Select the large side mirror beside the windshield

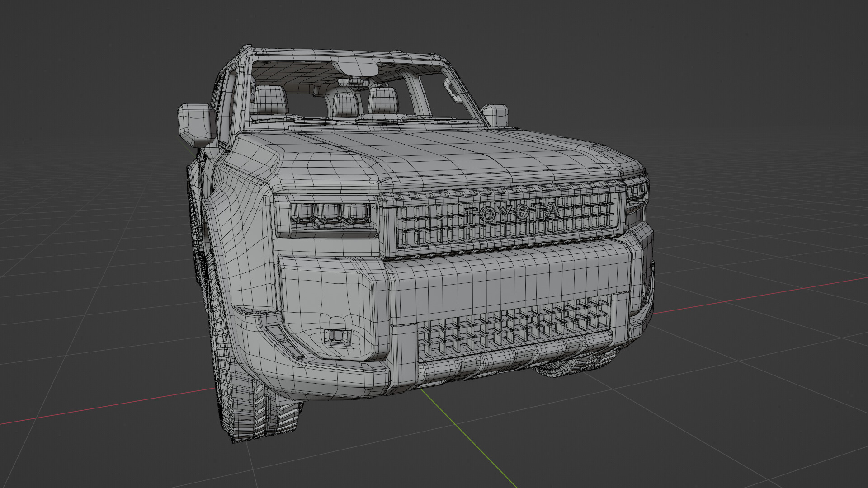tap(197, 125)
